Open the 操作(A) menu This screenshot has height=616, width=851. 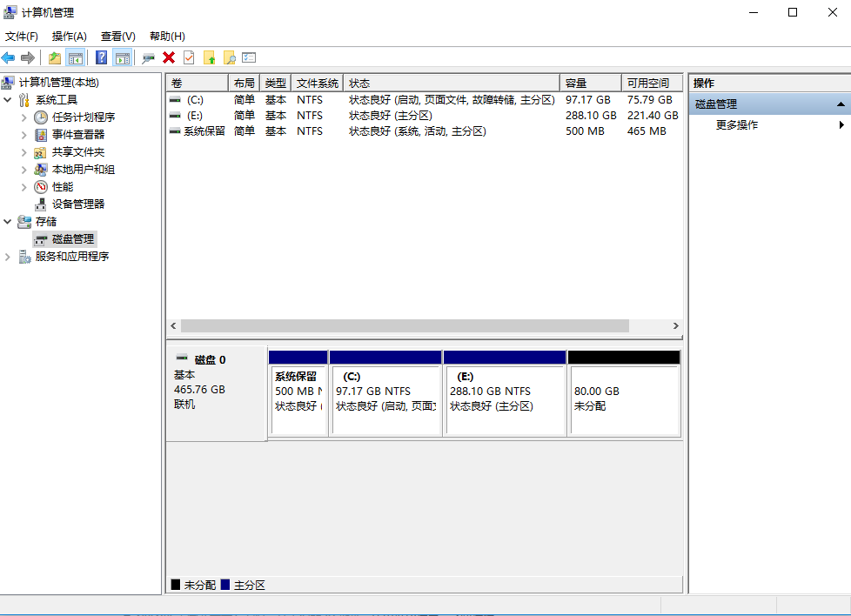coord(70,37)
